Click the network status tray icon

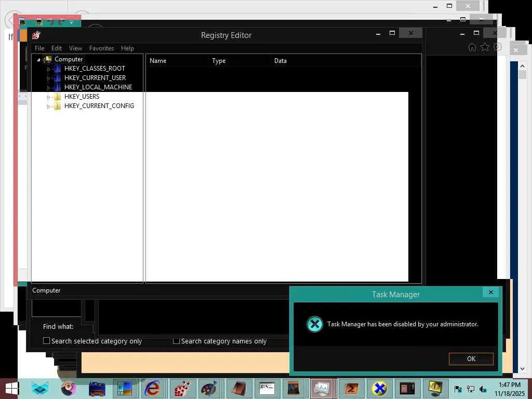(471, 389)
